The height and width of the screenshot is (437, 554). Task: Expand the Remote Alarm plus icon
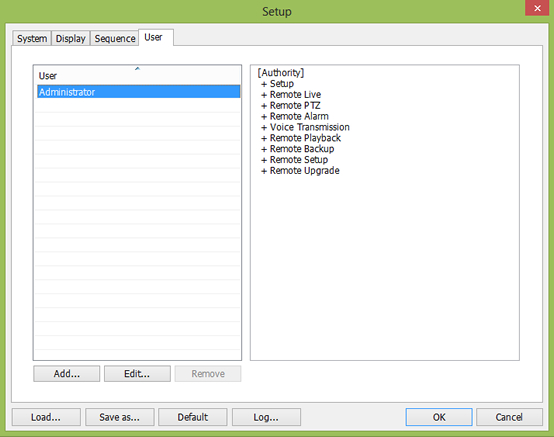pyautogui.click(x=264, y=117)
